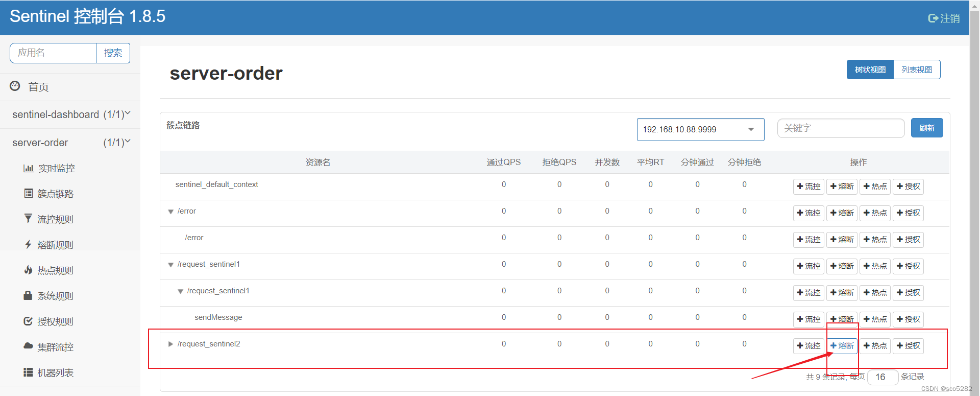This screenshot has width=980, height=396.
Task: Click the sentinel_default_context resource name
Action: (216, 184)
